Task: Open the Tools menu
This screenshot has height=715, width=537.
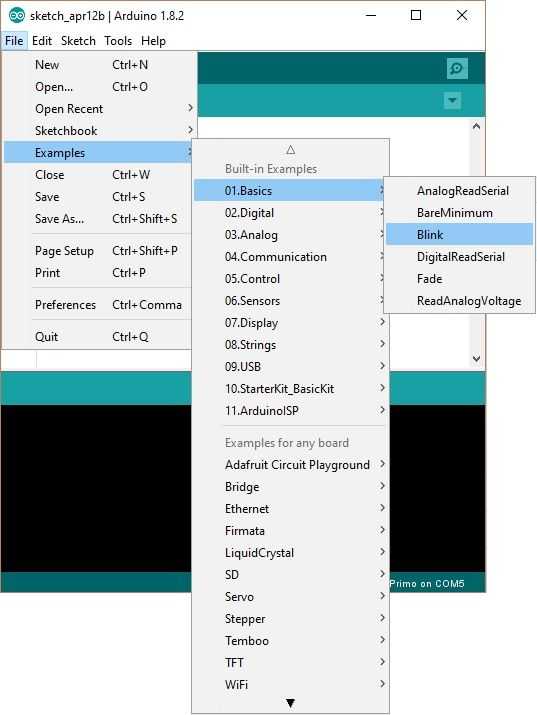Action: pos(118,41)
